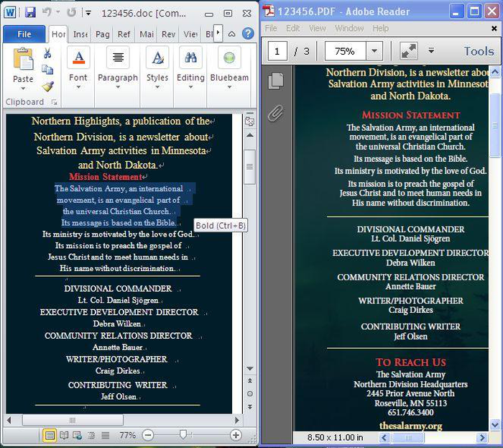Click Word horizontal scrollbar left arrow
This screenshot has width=503, height=448.
[9, 420]
